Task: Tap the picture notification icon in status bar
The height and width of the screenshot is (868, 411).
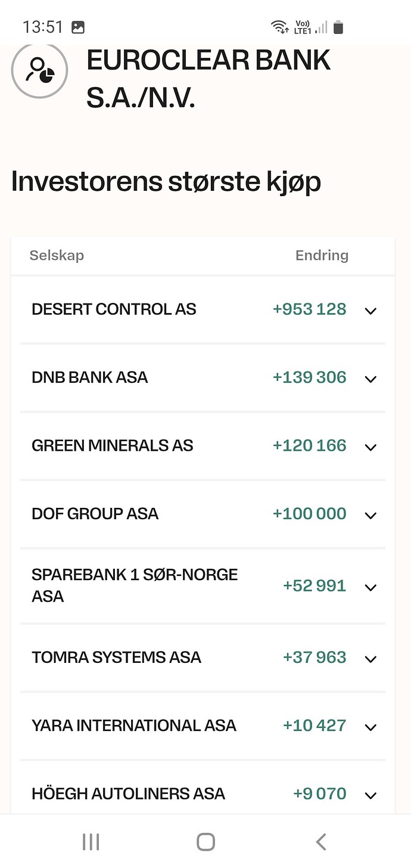Action: coord(77,27)
